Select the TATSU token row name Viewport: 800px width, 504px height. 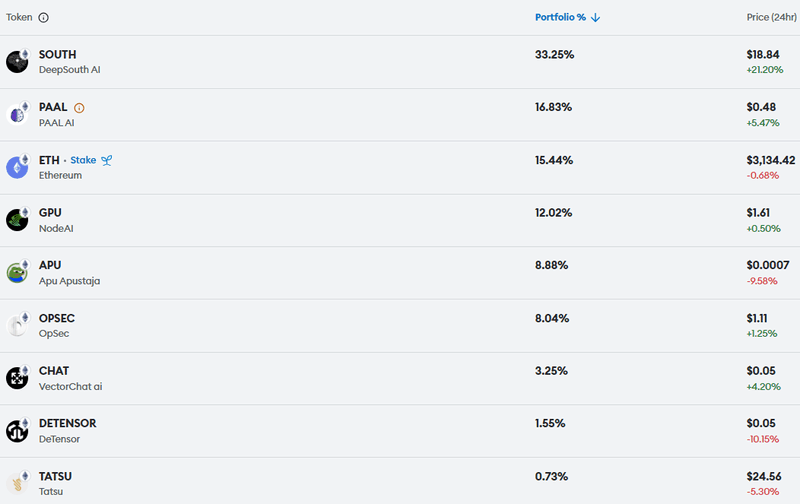(x=55, y=476)
